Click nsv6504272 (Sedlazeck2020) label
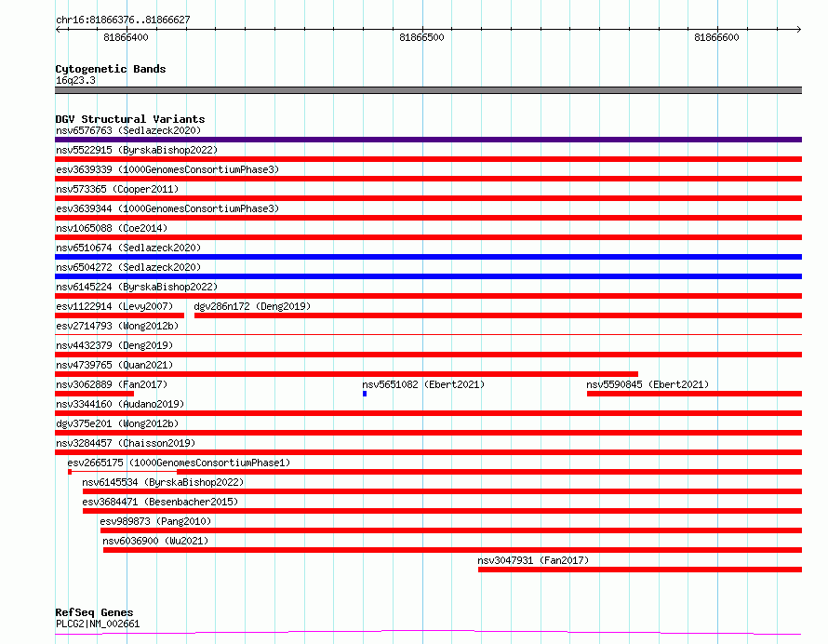This screenshot has height=644, width=828. pyautogui.click(x=128, y=267)
